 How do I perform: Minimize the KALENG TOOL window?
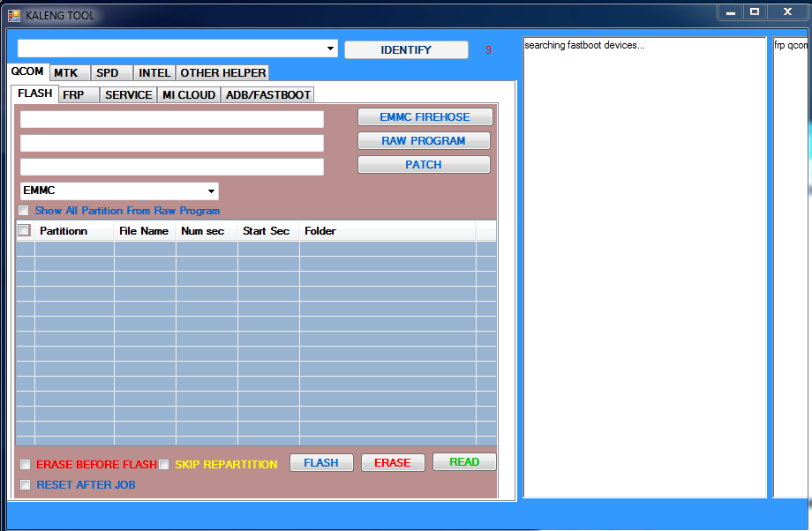click(x=731, y=11)
